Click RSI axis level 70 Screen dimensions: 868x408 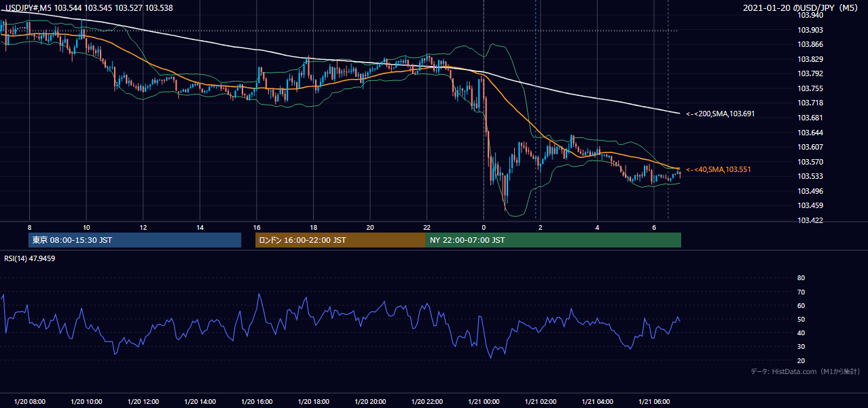[801, 292]
